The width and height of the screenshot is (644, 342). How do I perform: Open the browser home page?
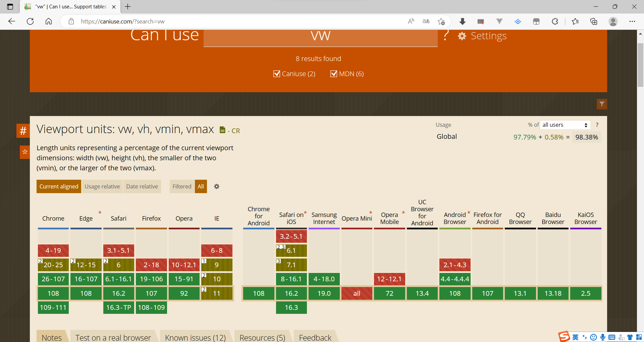tap(49, 21)
